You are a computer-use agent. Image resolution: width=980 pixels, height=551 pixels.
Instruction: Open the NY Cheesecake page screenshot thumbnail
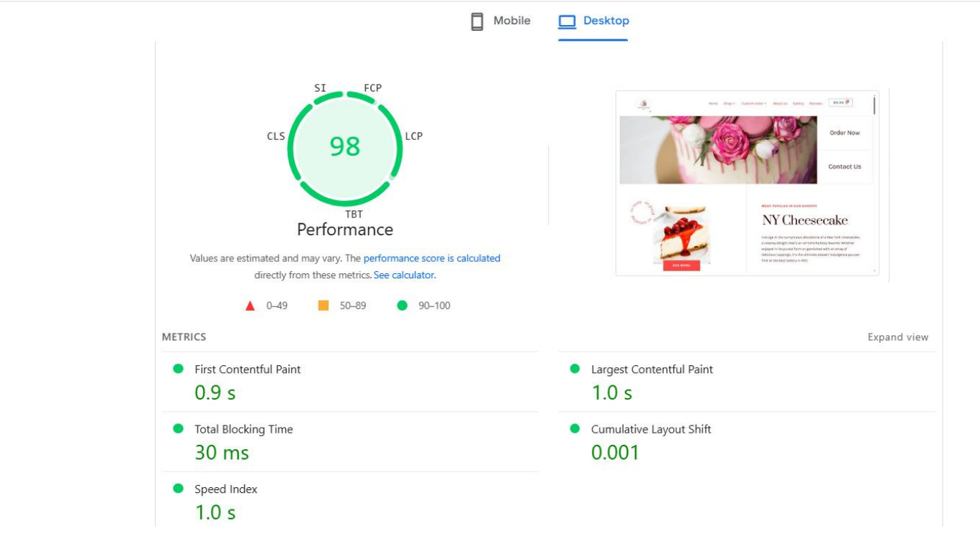pos(747,183)
